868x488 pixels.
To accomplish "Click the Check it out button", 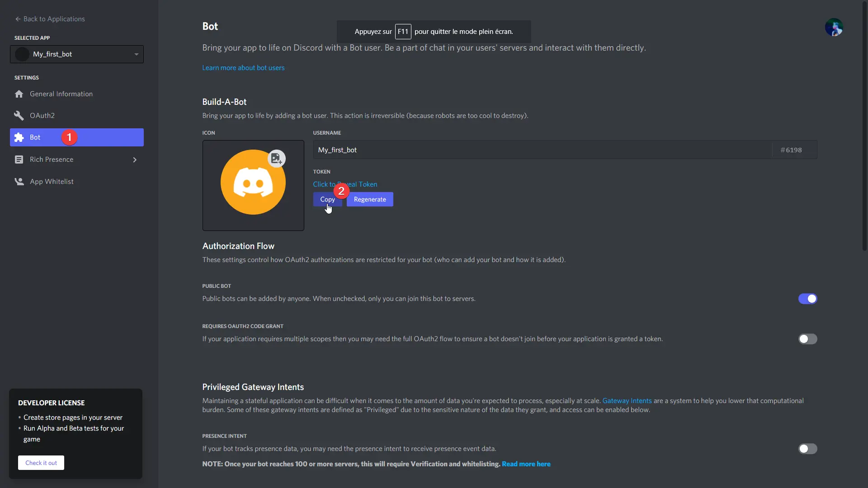I will 41,463.
